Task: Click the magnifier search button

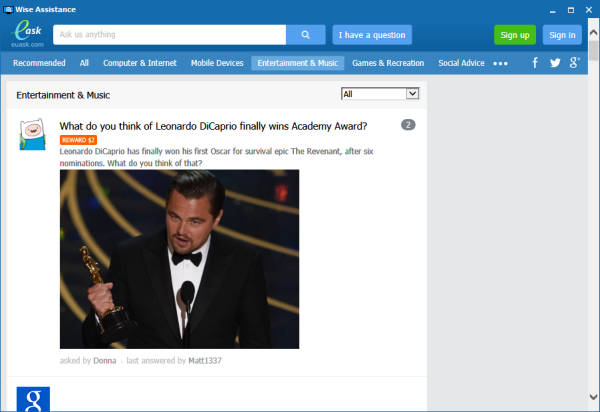Action: 305,35
